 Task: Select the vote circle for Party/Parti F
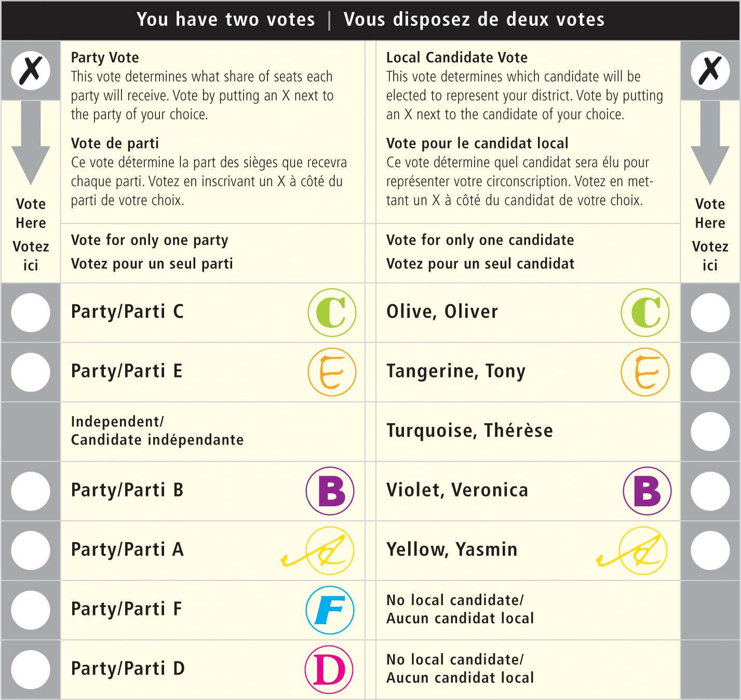[31, 610]
